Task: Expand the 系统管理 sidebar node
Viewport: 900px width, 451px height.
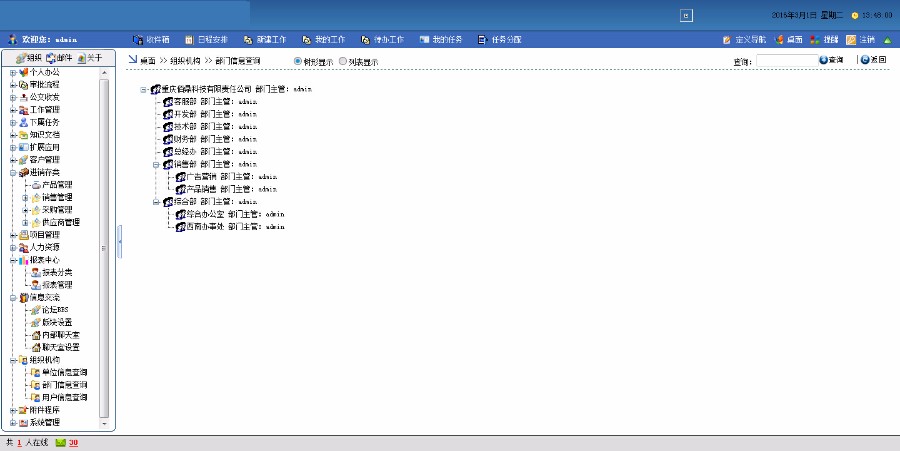Action: tap(13, 423)
